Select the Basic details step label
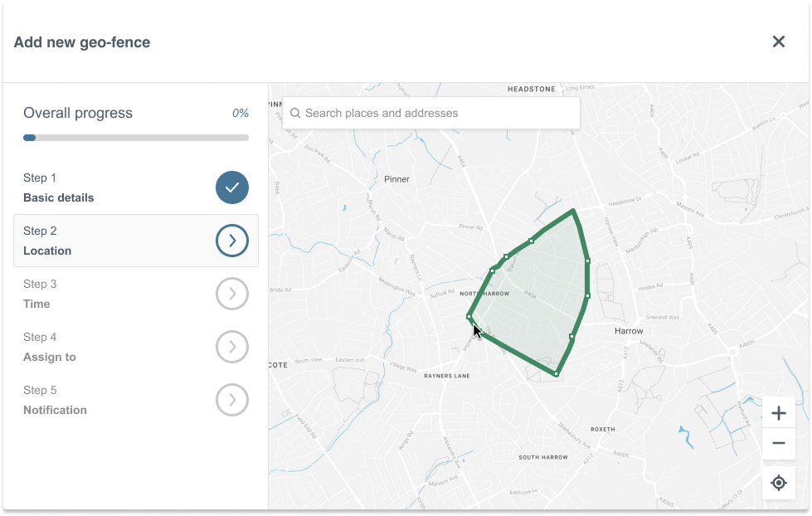Viewport: 812px width, 516px height. (59, 198)
